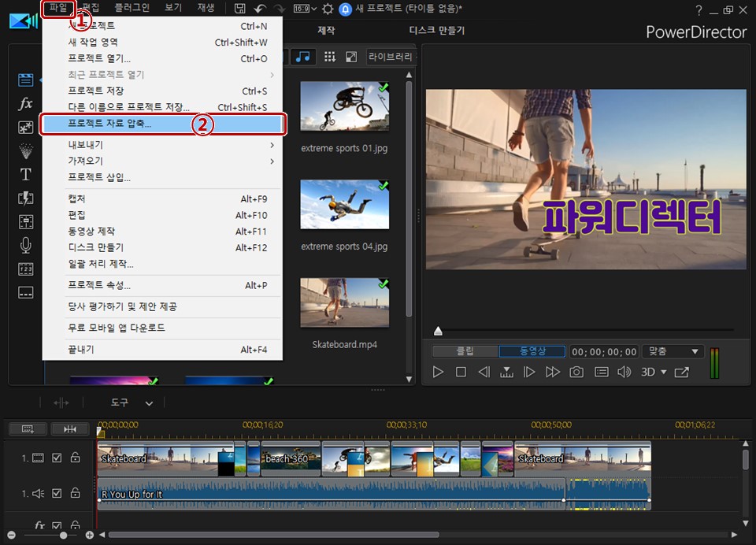Open the aspect ratio 16:9 dropdown
Image resolution: width=756 pixels, height=545 pixels.
(305, 9)
